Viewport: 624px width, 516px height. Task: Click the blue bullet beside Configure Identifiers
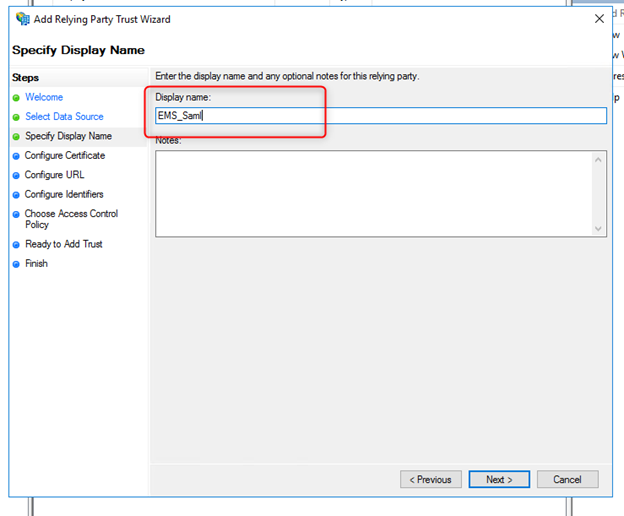click(x=16, y=195)
